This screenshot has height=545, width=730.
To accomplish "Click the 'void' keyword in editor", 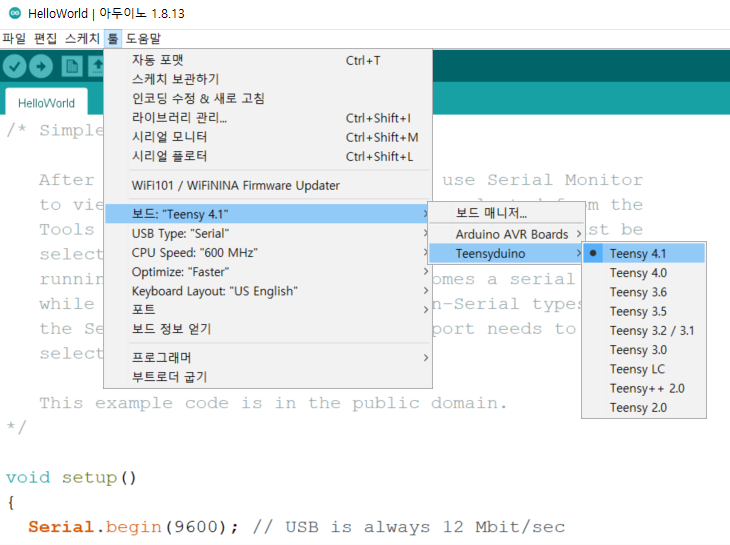I will [28, 478].
